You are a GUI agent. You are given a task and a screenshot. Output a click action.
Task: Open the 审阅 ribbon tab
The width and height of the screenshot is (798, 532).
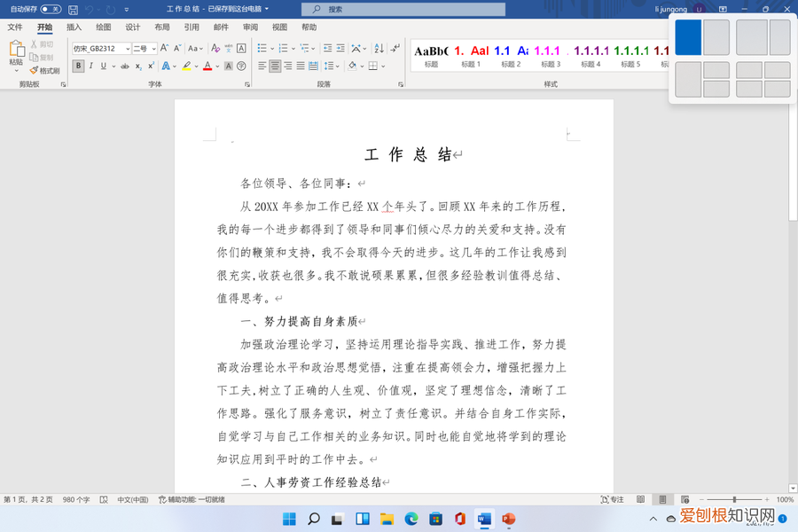[249, 27]
